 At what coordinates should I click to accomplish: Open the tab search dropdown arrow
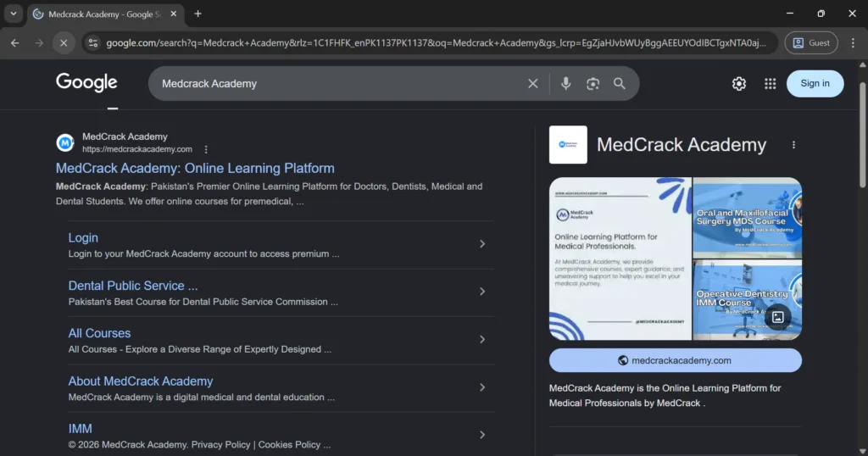(x=14, y=14)
